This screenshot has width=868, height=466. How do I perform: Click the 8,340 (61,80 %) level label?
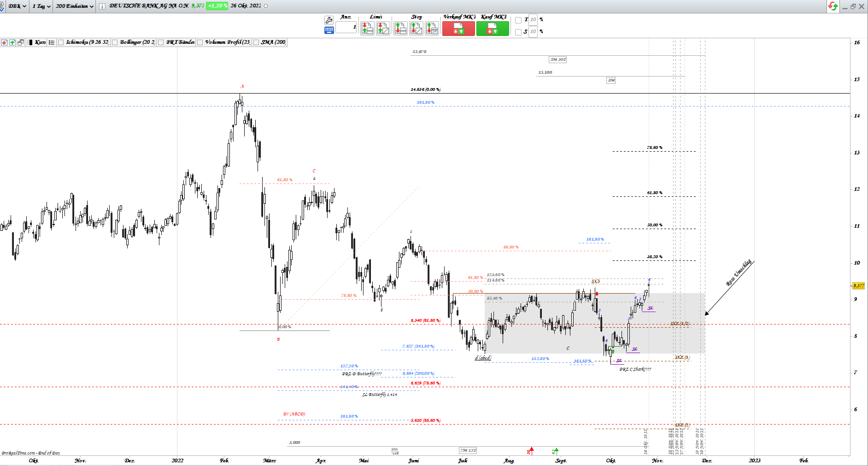pos(426,320)
